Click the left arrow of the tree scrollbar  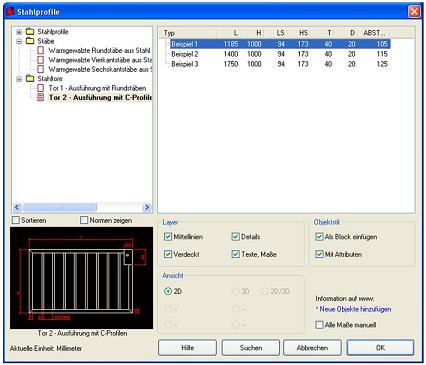coord(17,207)
